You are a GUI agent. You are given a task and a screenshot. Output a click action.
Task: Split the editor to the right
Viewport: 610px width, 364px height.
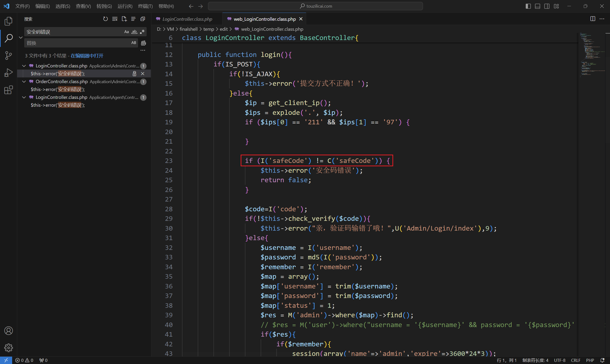coord(593,19)
